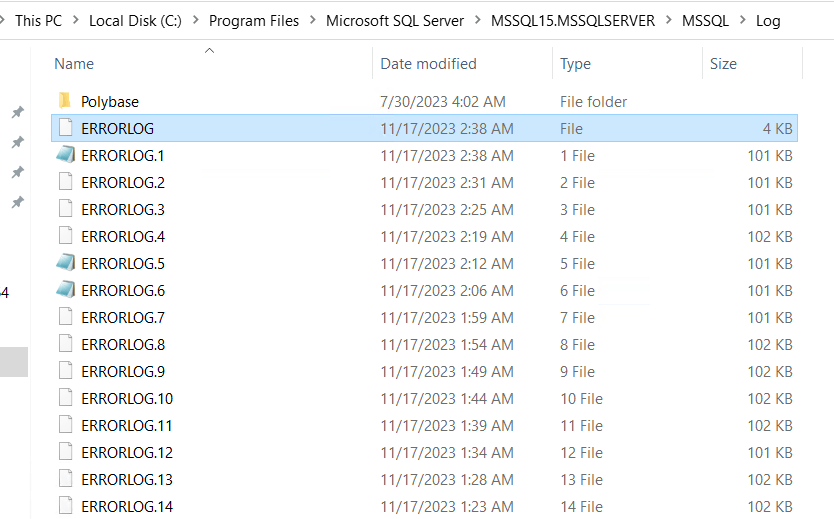Click the ERRORLOG.12 file icon
This screenshot has height=519, width=834.
coord(65,453)
